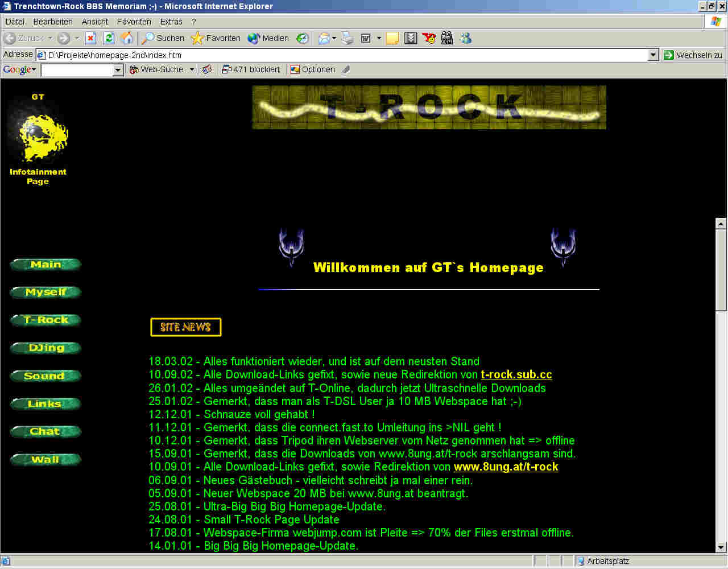Click the page scrollbar down arrow
This screenshot has width=728, height=569.
[721, 547]
